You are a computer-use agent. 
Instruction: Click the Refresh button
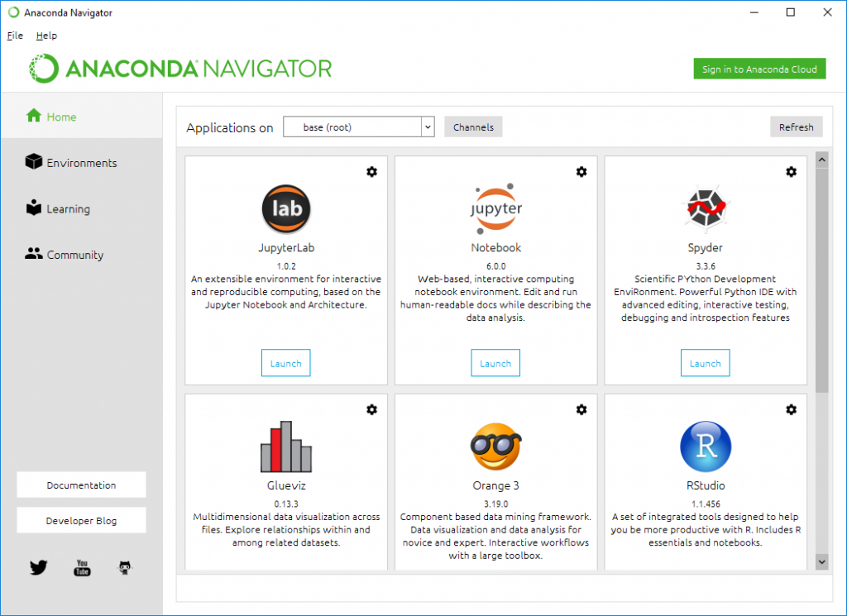tap(796, 127)
